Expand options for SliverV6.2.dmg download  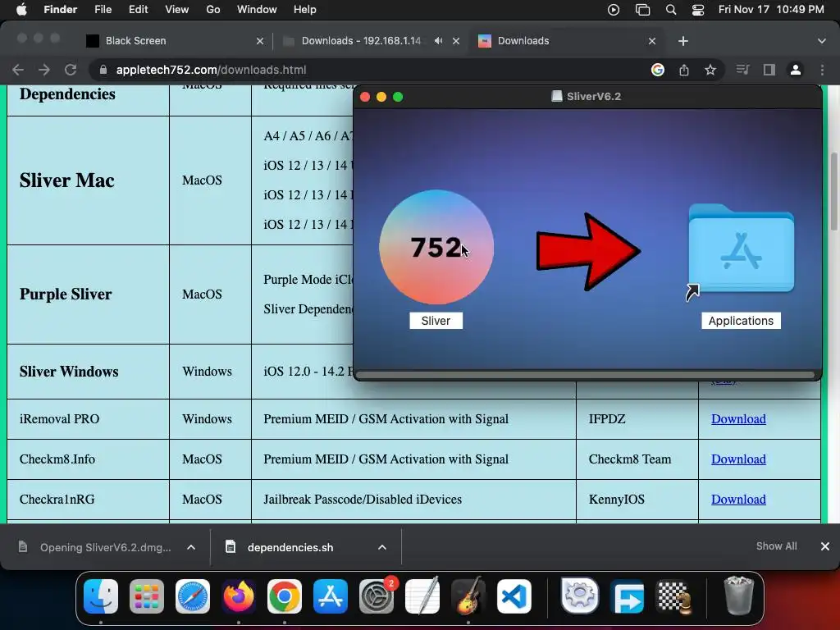click(x=191, y=547)
